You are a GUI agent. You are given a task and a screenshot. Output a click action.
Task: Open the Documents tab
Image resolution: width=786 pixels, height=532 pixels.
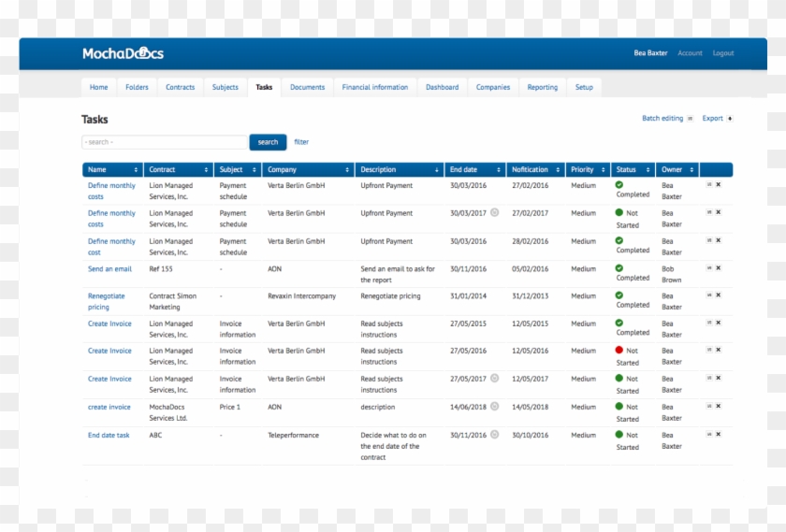(x=307, y=87)
